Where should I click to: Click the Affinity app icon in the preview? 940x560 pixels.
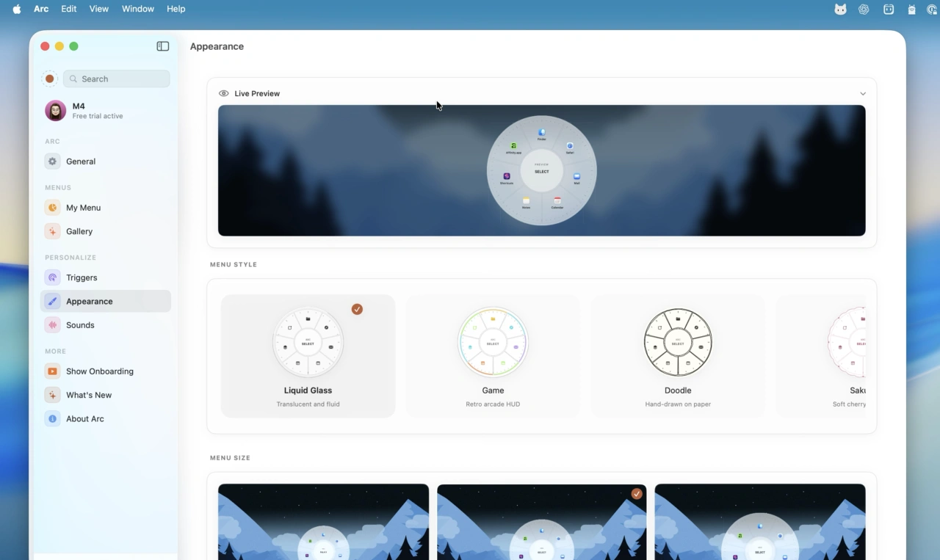tap(514, 146)
